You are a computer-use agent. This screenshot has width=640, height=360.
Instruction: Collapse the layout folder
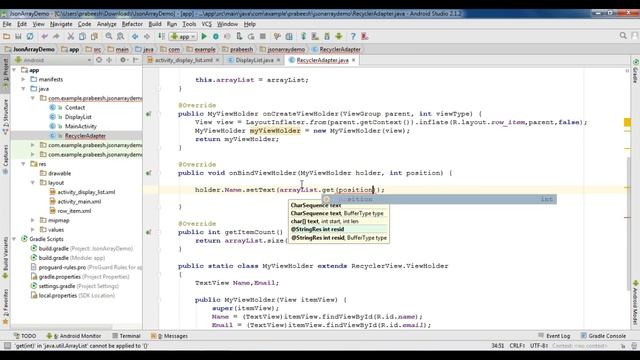(33, 182)
